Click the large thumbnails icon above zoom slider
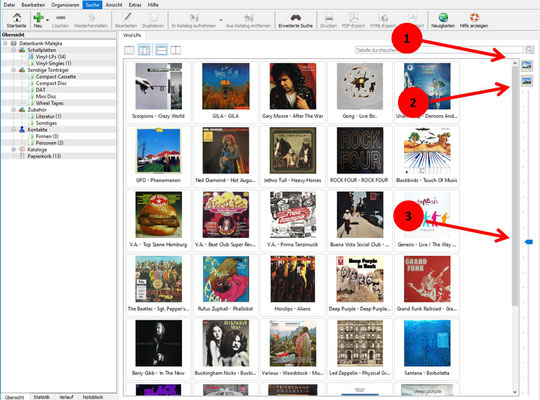Screen dimensions: 540x400 tap(527, 65)
